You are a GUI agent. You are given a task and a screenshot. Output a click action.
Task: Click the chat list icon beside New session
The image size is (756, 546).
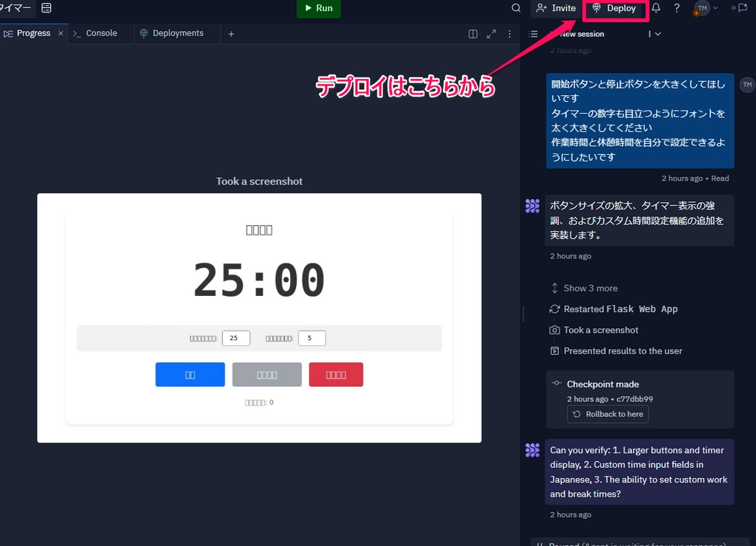[x=534, y=34]
